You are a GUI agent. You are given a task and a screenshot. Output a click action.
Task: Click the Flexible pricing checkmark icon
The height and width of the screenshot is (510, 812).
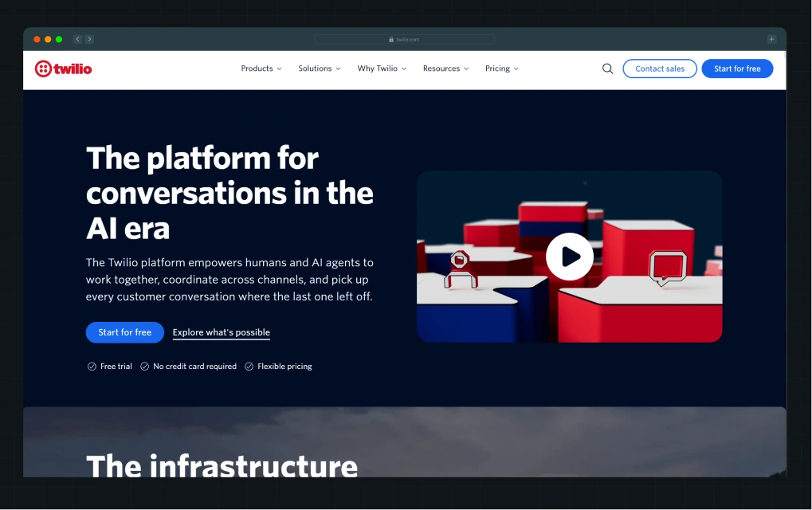(x=249, y=366)
